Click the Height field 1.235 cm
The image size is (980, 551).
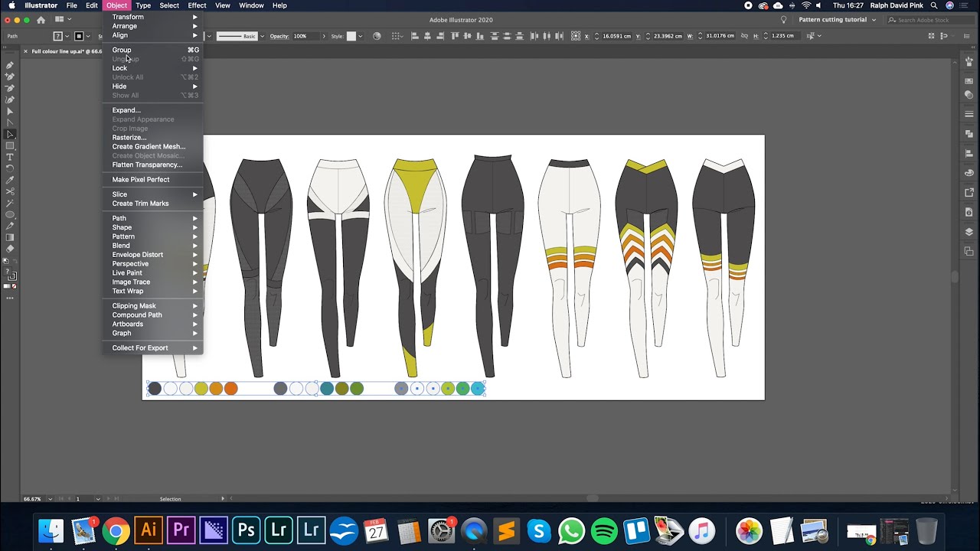(x=786, y=36)
